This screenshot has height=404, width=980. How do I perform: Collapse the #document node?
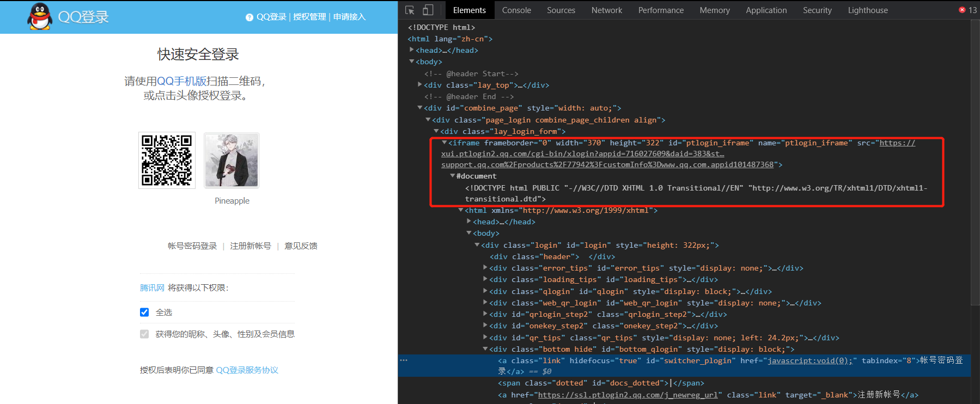453,175
